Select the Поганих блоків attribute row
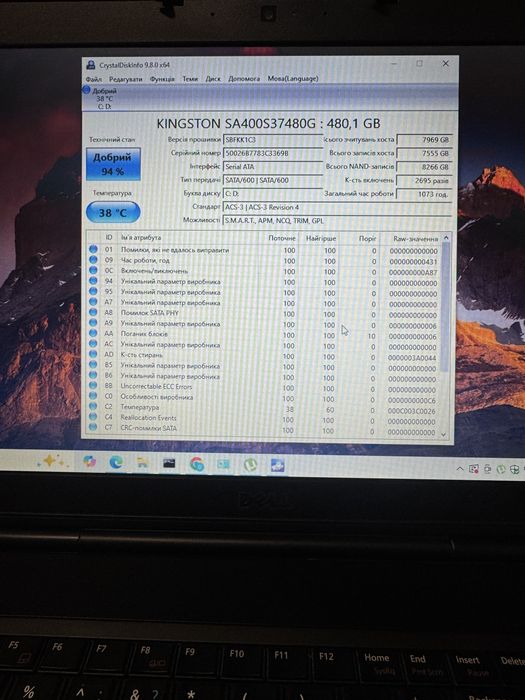The width and height of the screenshot is (525, 700). (263, 335)
